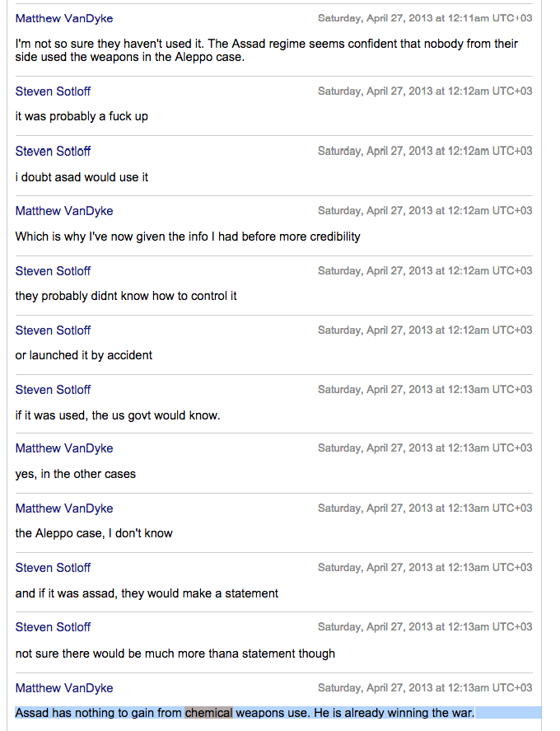Click message 'they probably didnt know how to control it'
The height and width of the screenshot is (731, 560).
click(x=126, y=296)
